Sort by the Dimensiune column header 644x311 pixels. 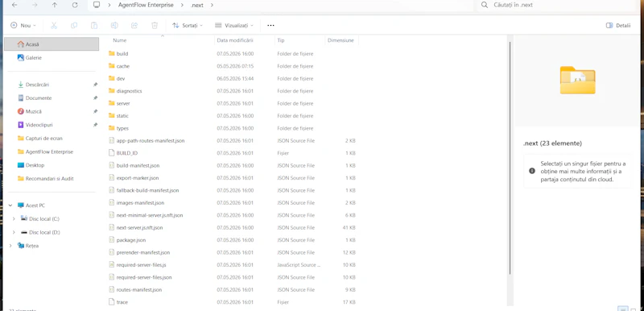pos(341,40)
